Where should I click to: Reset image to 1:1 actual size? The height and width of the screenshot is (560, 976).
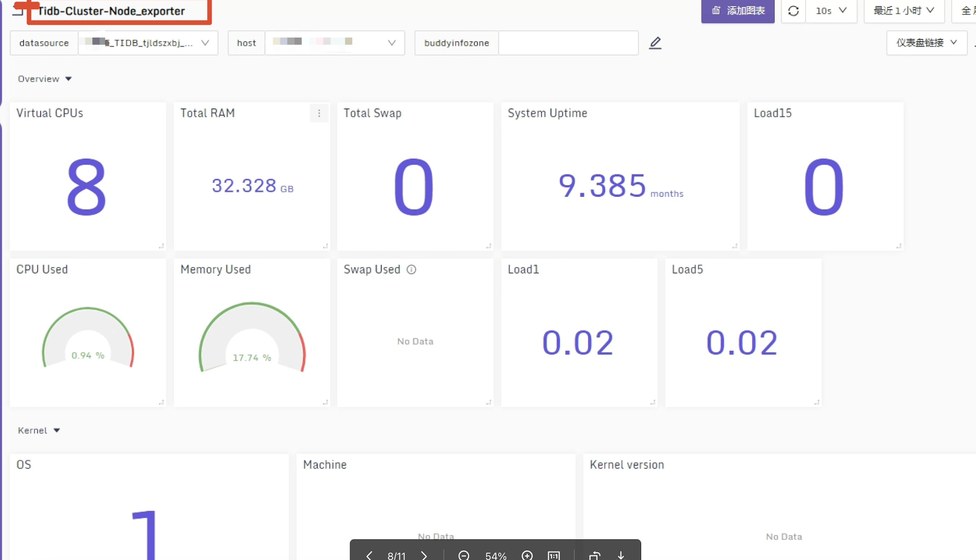click(x=554, y=555)
